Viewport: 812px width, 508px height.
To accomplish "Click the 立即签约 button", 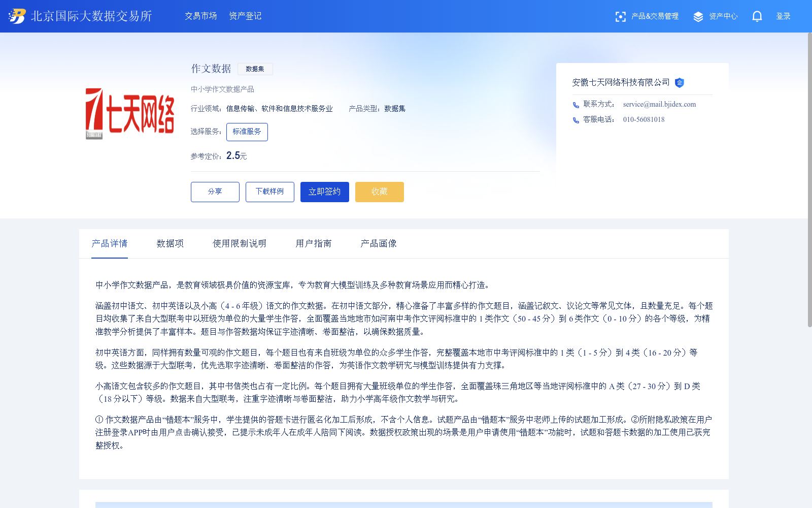I will (x=325, y=192).
